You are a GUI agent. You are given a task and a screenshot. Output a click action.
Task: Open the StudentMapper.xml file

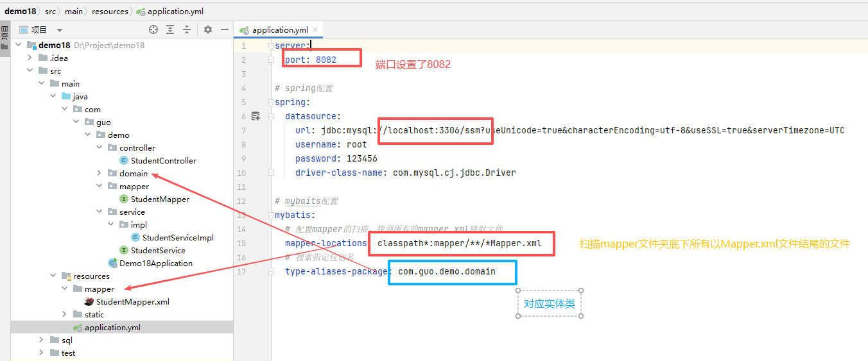(x=132, y=302)
